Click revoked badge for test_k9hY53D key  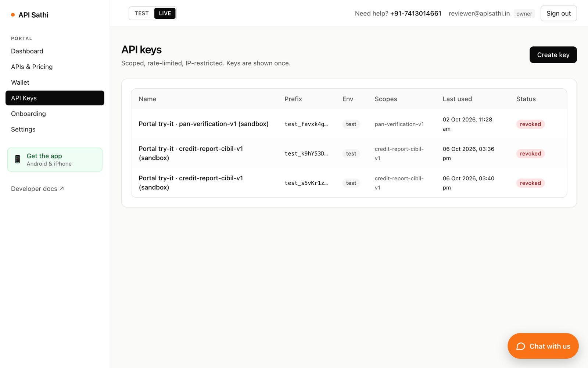coord(530,153)
